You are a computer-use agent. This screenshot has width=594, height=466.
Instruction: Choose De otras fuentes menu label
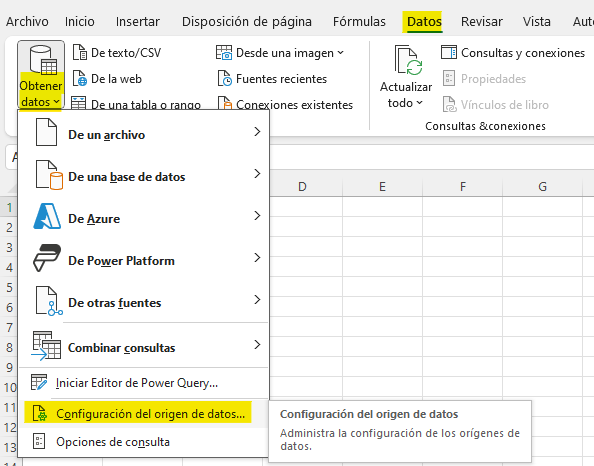114,303
